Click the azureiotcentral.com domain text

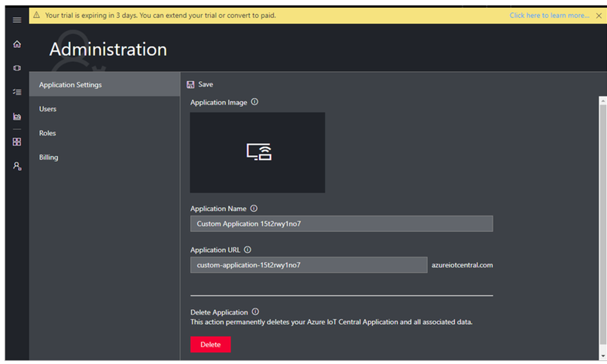pos(462,265)
